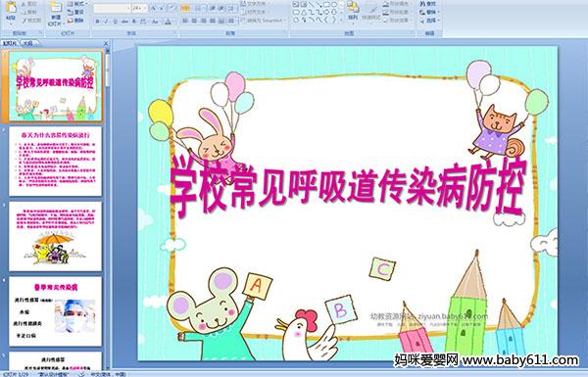Viewport: 588px width, 377px height.
Task: Open the Select (选择) dropdown
Action: (x=429, y=21)
